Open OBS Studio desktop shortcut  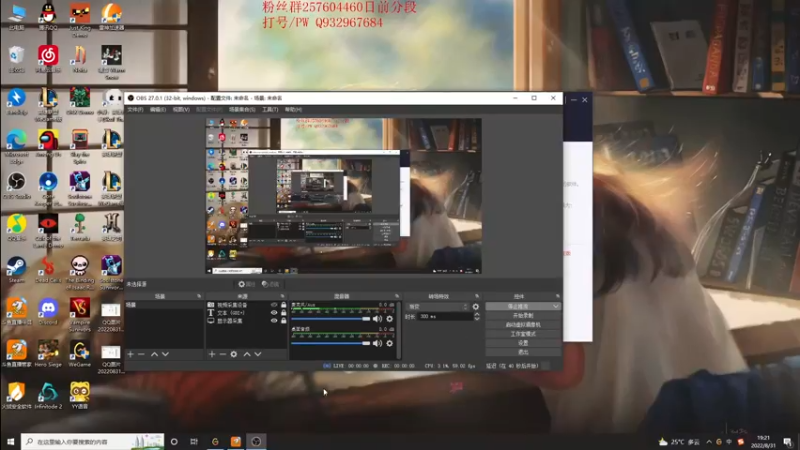pyautogui.click(x=16, y=186)
